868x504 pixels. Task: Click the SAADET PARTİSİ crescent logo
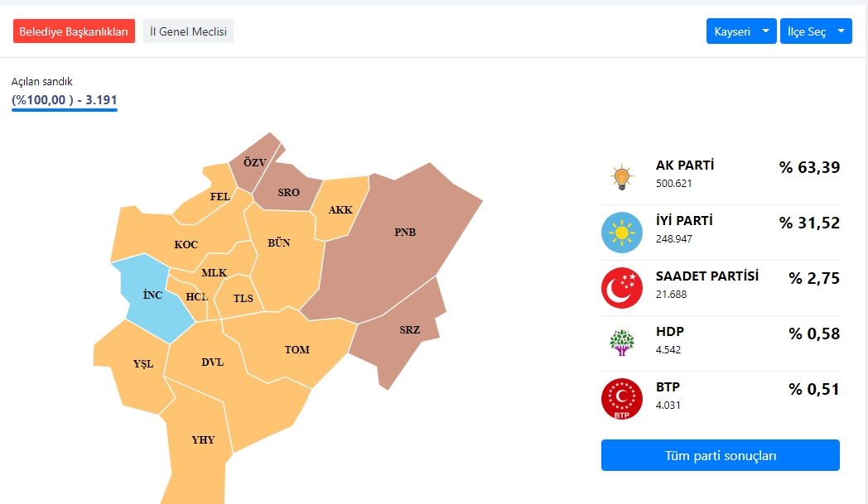(622, 288)
